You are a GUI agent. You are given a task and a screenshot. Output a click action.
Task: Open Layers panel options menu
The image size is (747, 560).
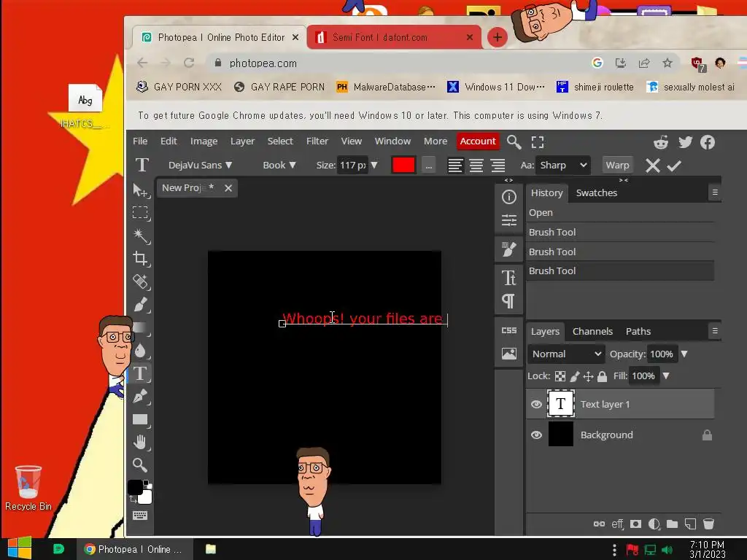tap(715, 330)
